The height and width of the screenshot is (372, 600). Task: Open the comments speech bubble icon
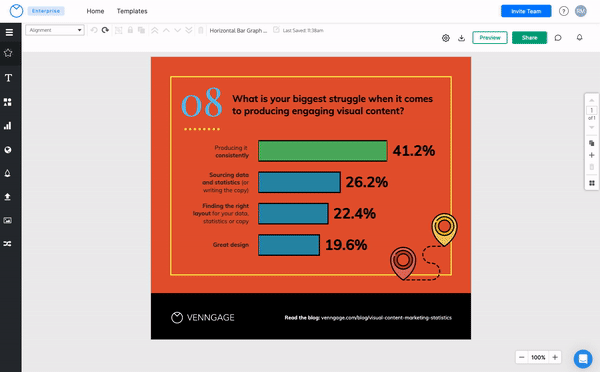coord(558,38)
